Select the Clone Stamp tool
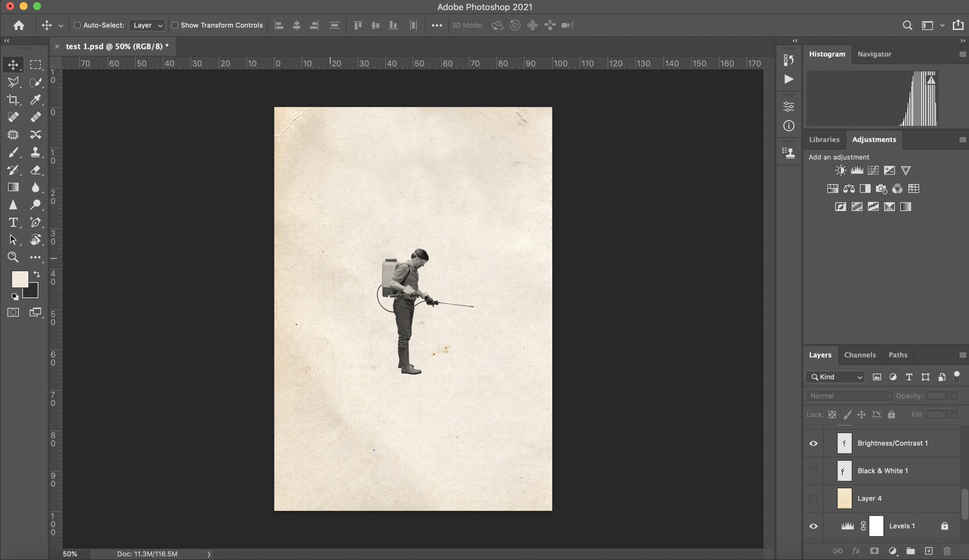Image resolution: width=969 pixels, height=560 pixels. pos(35,152)
